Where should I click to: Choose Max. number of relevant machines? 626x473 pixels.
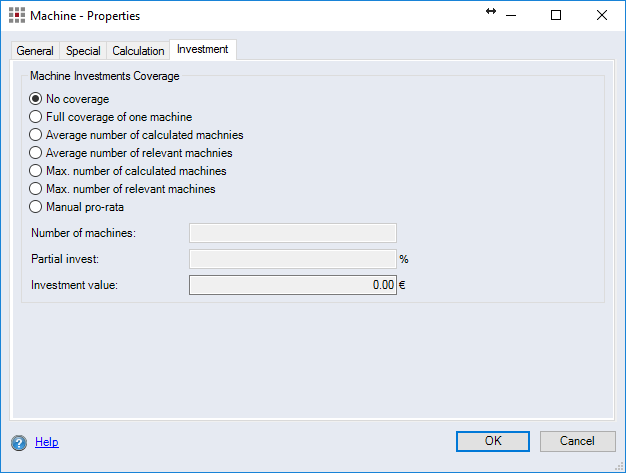point(36,189)
